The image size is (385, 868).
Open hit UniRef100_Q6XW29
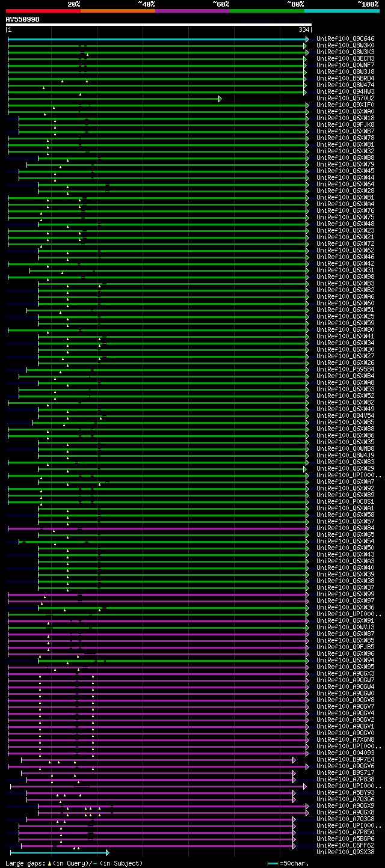click(x=345, y=469)
